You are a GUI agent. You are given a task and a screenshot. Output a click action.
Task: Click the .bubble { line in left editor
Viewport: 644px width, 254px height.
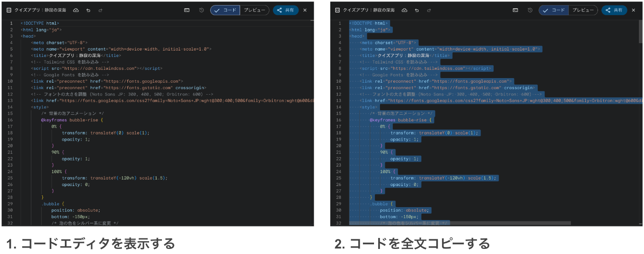coord(52,203)
